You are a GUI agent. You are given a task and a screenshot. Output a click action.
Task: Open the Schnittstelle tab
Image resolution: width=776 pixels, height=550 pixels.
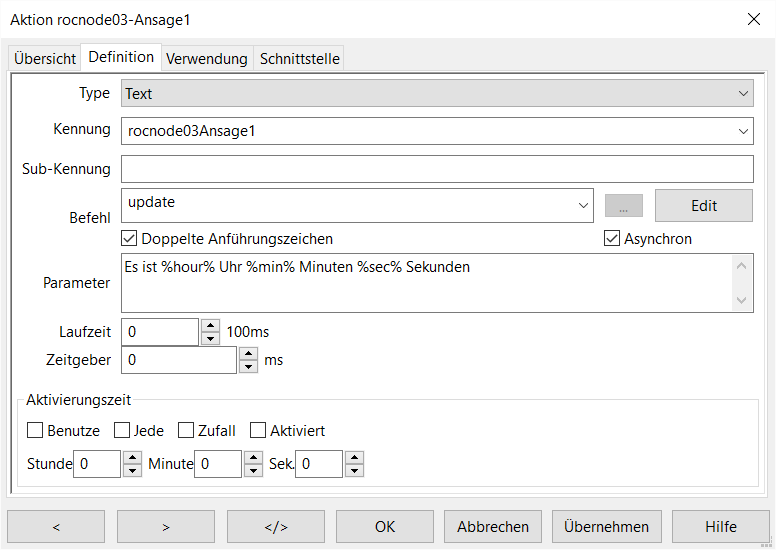300,59
